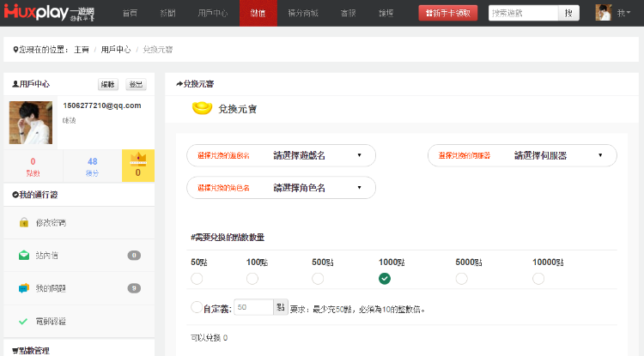
Task: Open the 論壇 forum nav item
Action: (x=386, y=13)
